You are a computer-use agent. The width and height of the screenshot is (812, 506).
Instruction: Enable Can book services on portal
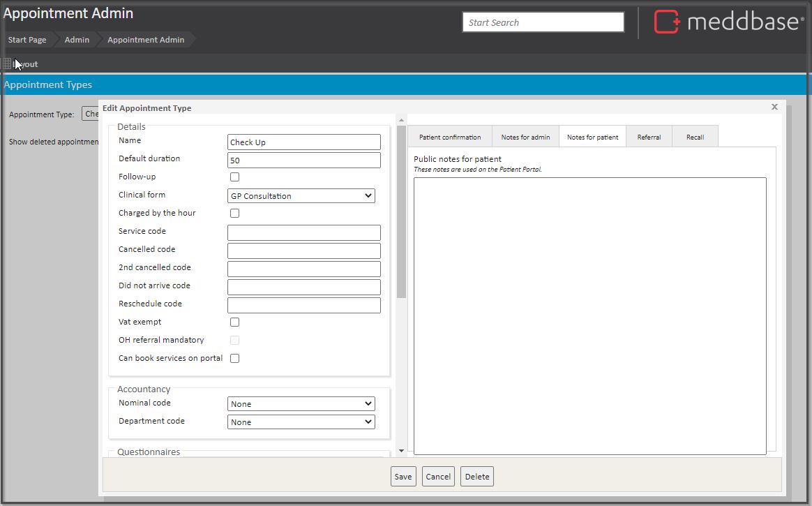point(234,359)
